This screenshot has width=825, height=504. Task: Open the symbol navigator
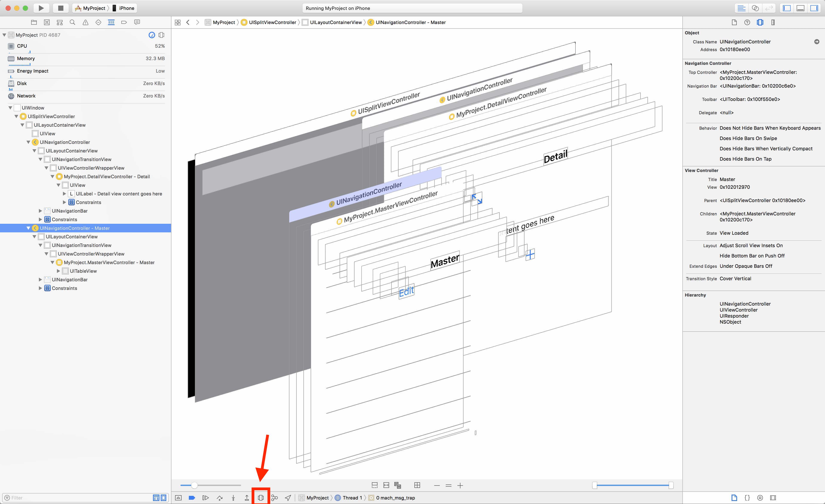pyautogui.click(x=60, y=22)
